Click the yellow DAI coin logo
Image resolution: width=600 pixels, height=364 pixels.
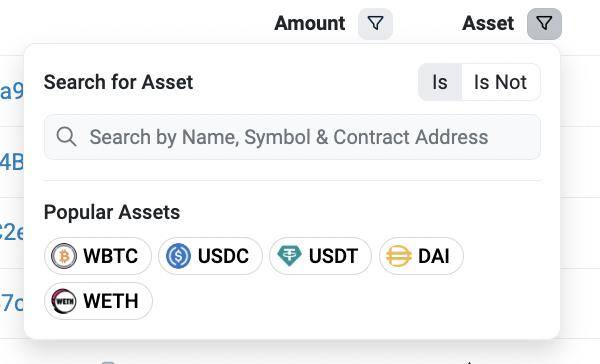[399, 256]
